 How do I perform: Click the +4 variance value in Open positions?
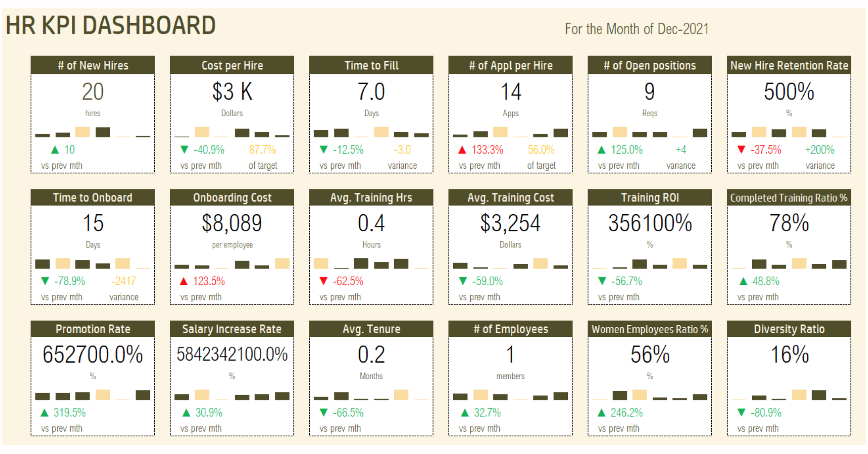click(681, 150)
